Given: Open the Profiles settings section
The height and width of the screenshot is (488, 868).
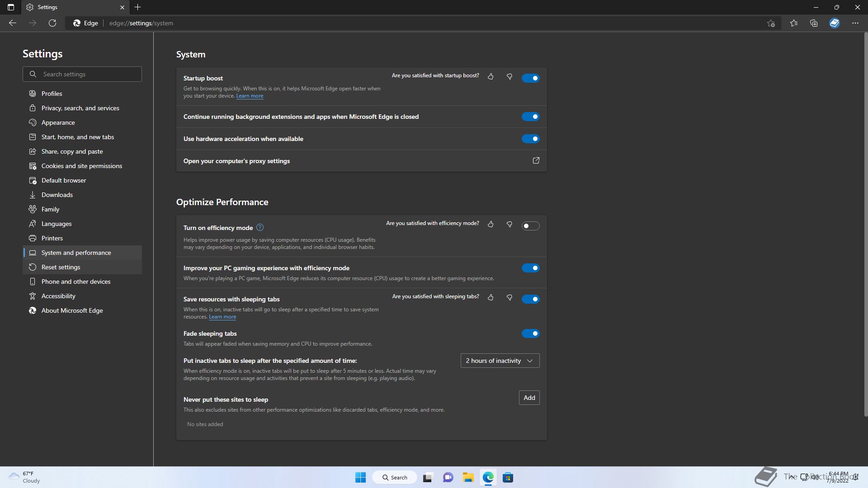Looking at the screenshot, I should point(82,94).
